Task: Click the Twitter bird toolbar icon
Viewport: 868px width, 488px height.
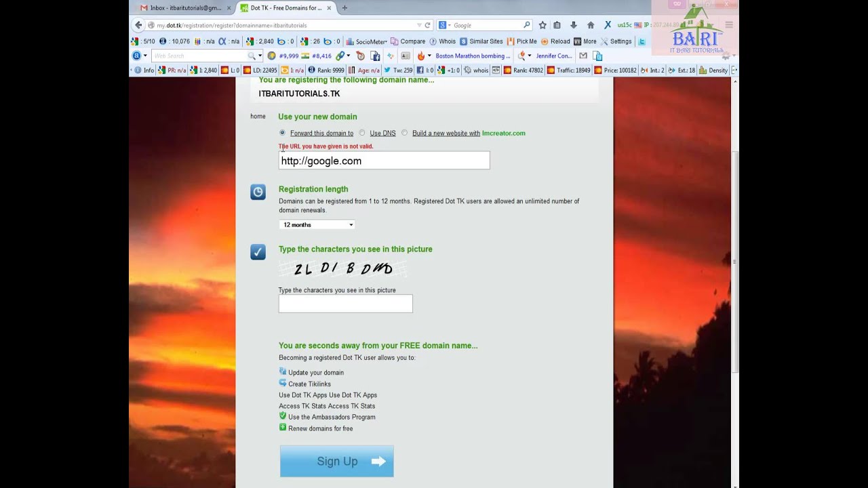Action: click(642, 41)
